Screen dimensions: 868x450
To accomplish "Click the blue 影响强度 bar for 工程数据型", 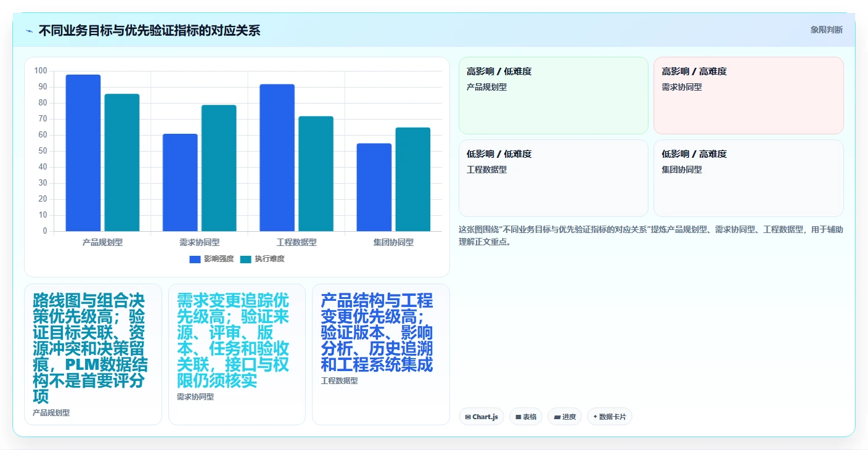I will coord(277,158).
